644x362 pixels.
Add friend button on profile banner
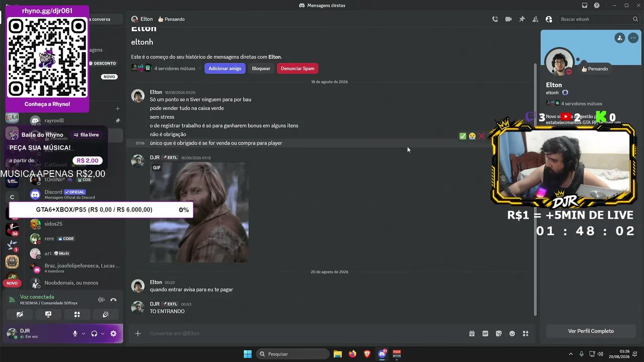(620, 38)
